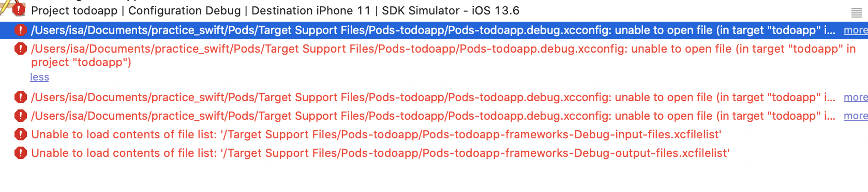Select the expanded error mentioning project "todoapp")

443,55
